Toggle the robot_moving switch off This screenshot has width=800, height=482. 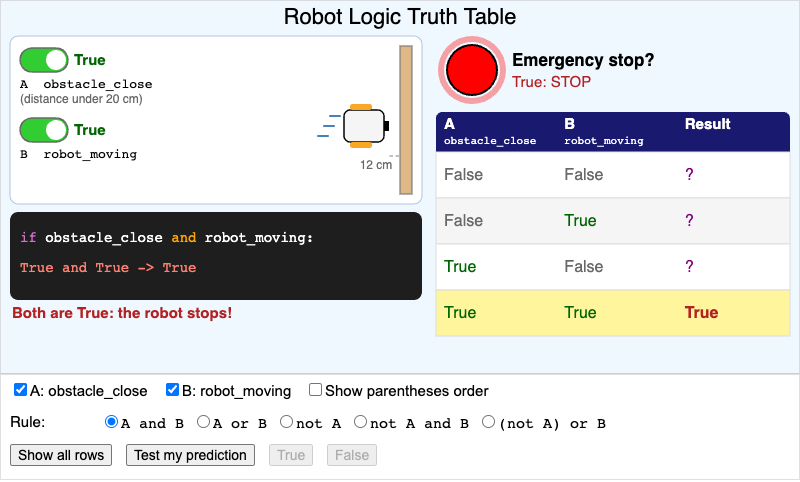(x=44, y=130)
